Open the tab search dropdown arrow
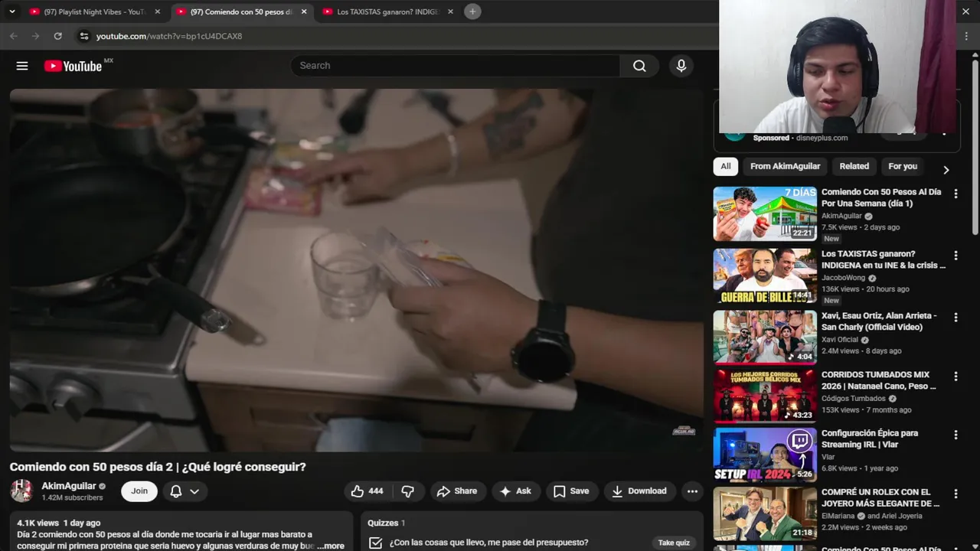Viewport: 980px width, 551px height. (x=11, y=11)
